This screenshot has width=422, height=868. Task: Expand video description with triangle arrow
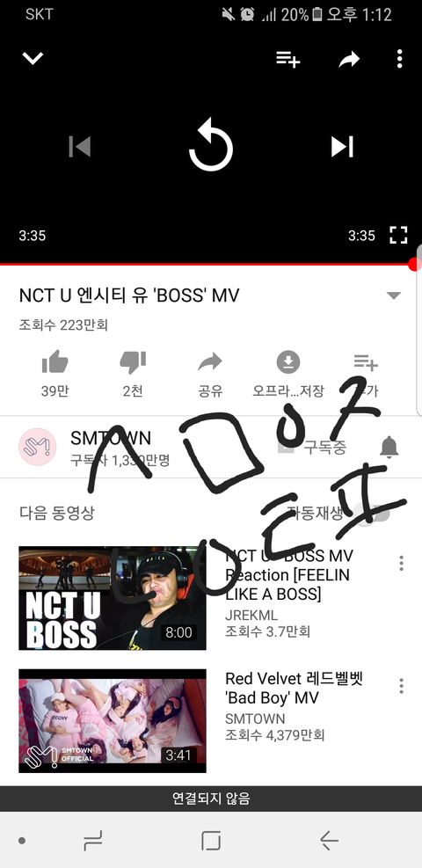394,295
